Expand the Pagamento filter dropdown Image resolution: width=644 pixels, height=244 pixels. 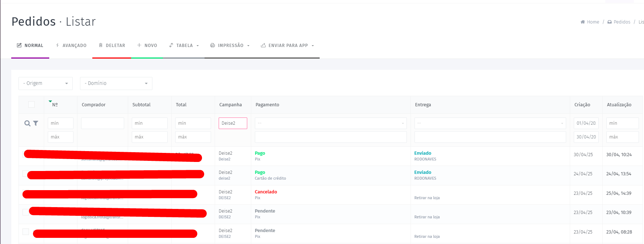pyautogui.click(x=331, y=123)
